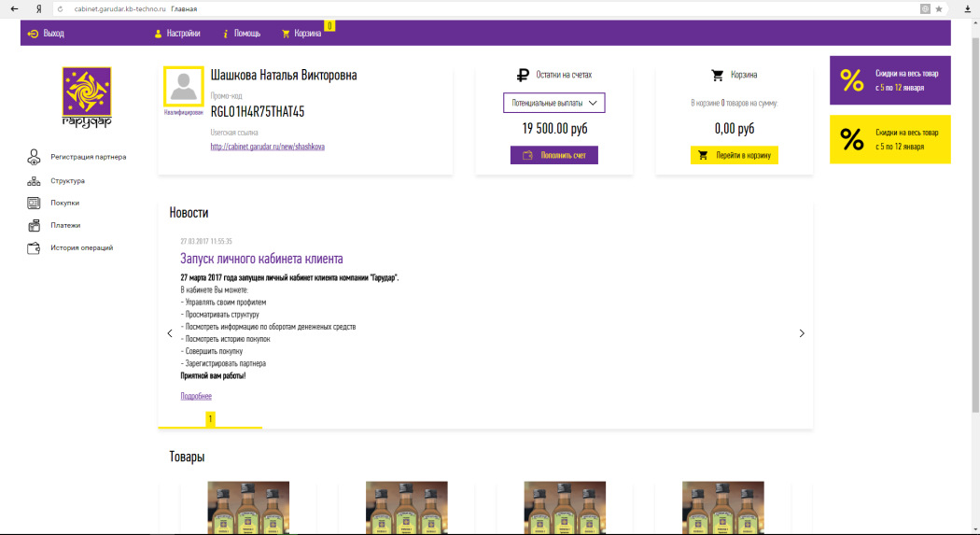Open Структура in the sidebar

[x=67, y=180]
